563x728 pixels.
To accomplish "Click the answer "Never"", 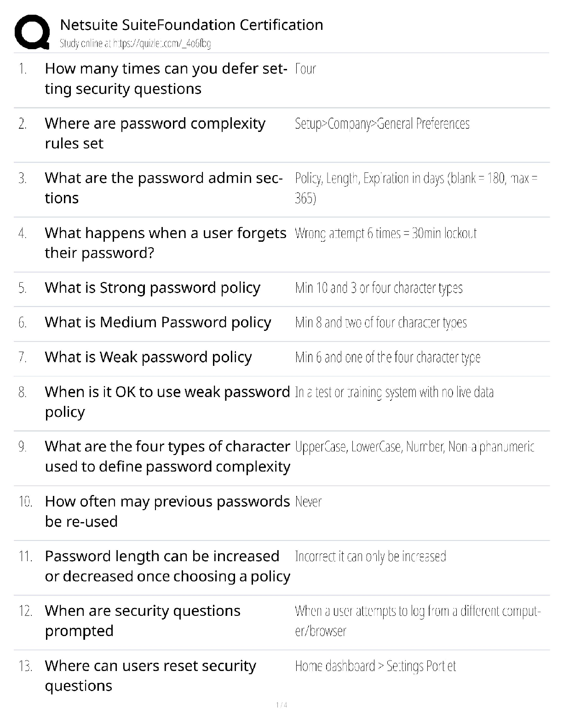I will [308, 501].
